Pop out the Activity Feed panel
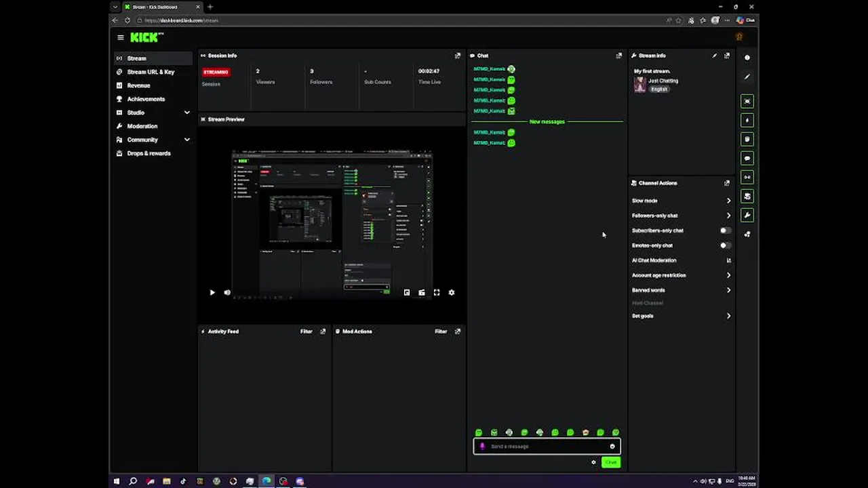The image size is (868, 488). pos(323,331)
